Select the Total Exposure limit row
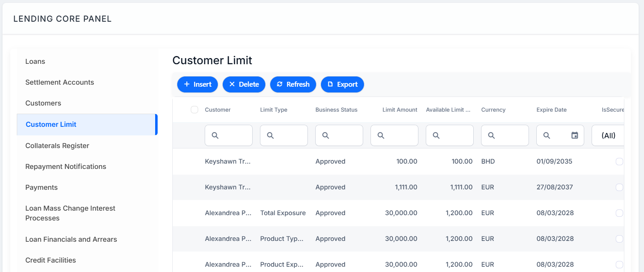This screenshot has width=644, height=272. [398, 213]
